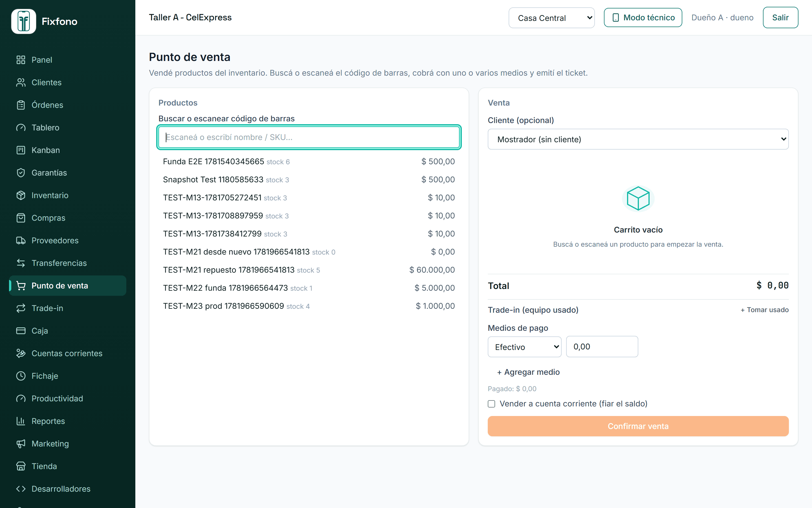Click the Tienda storefront icon

click(x=21, y=466)
